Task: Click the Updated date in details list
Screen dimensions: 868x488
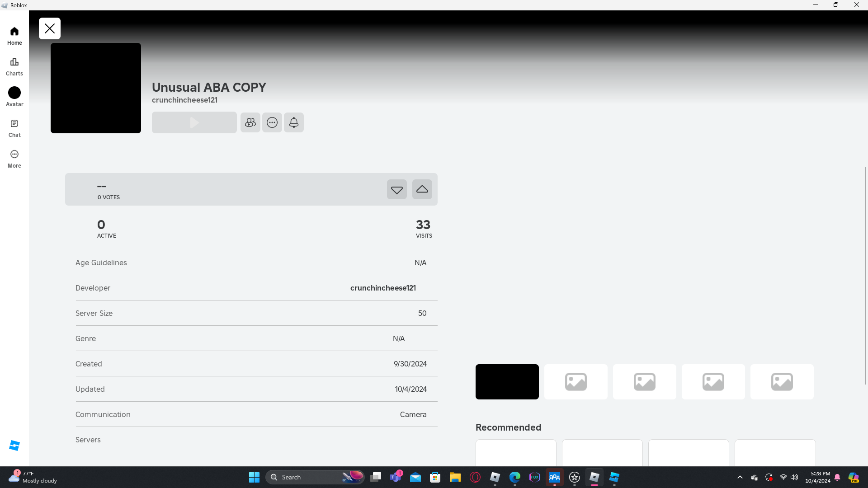Action: [410, 389]
